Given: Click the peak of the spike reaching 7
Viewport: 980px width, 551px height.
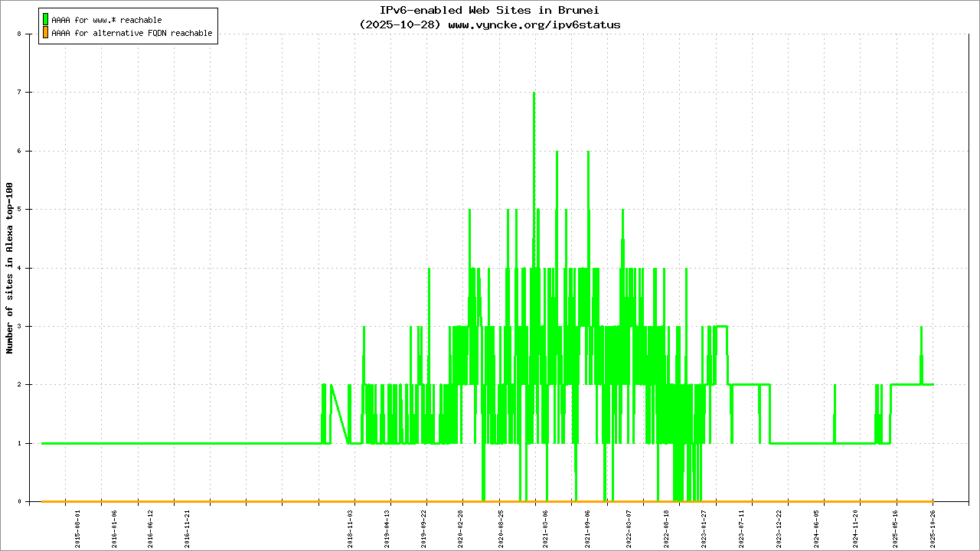Looking at the screenshot, I should [534, 93].
